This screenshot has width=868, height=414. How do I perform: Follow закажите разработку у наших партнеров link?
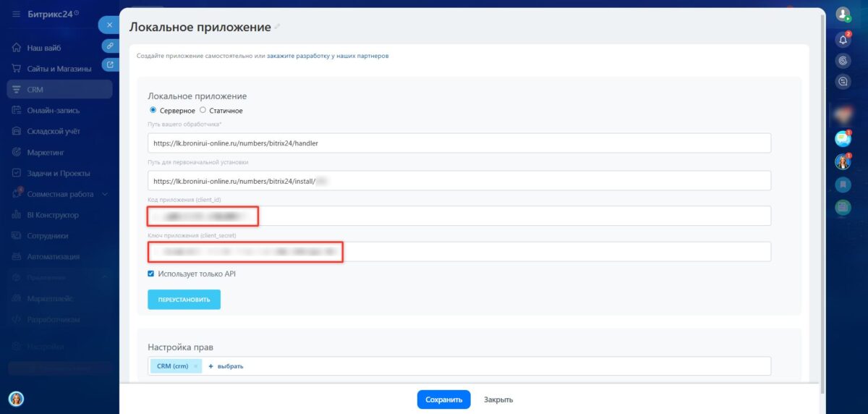point(328,56)
